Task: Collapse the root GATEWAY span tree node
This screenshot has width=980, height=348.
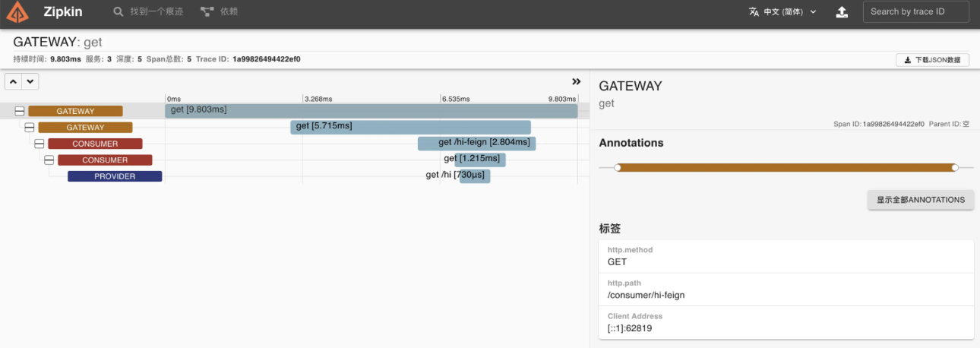Action: coord(20,111)
